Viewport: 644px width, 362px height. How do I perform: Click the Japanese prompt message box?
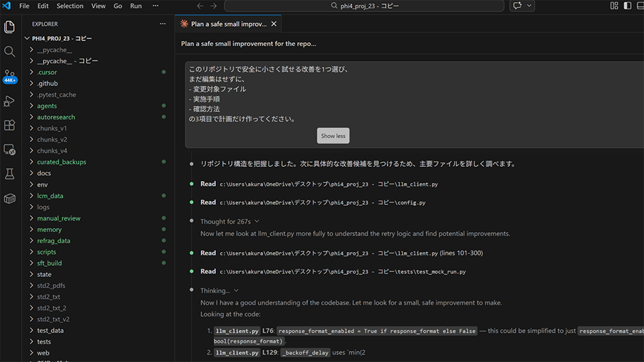(x=415, y=105)
